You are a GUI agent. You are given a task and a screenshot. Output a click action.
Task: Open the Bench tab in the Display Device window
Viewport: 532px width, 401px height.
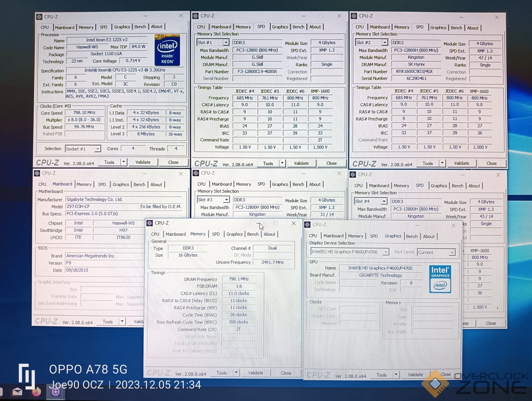412,236
